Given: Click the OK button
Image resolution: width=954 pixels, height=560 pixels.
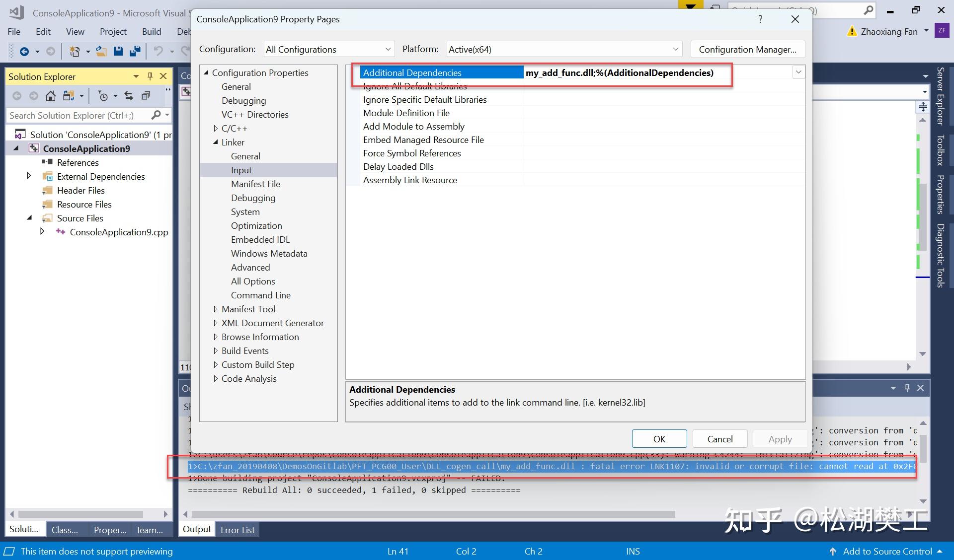Looking at the screenshot, I should point(659,439).
